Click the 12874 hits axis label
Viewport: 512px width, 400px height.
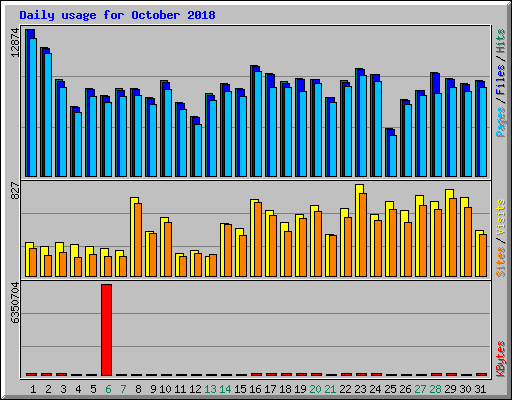click(15, 43)
